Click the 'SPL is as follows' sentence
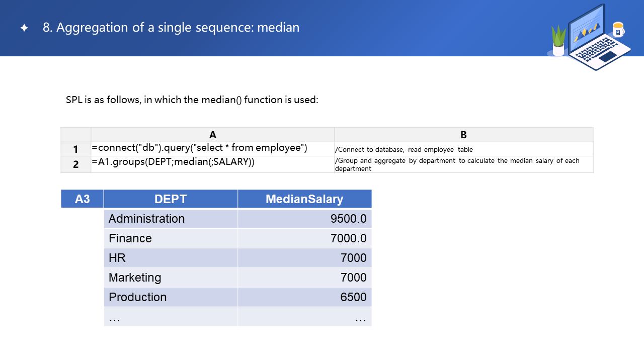This screenshot has width=644, height=362. (x=192, y=100)
